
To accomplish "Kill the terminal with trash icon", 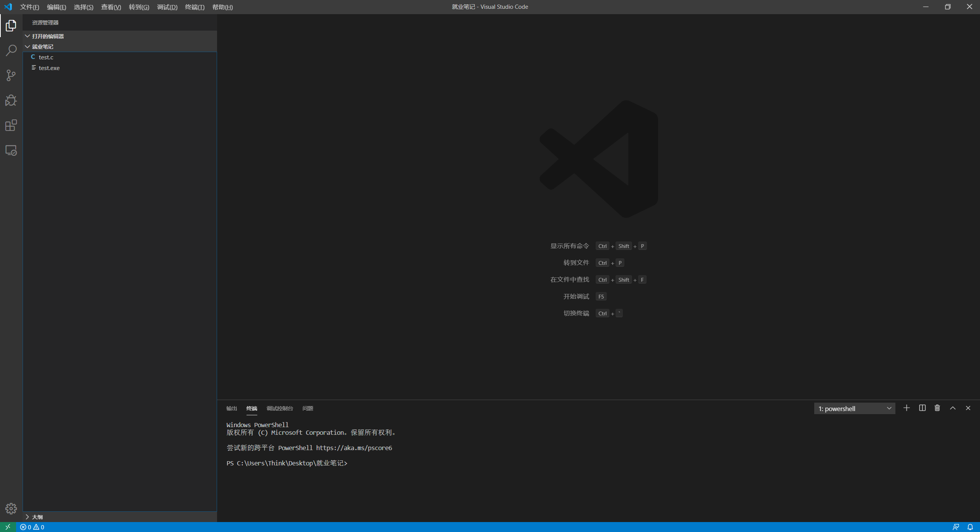I will pyautogui.click(x=937, y=408).
